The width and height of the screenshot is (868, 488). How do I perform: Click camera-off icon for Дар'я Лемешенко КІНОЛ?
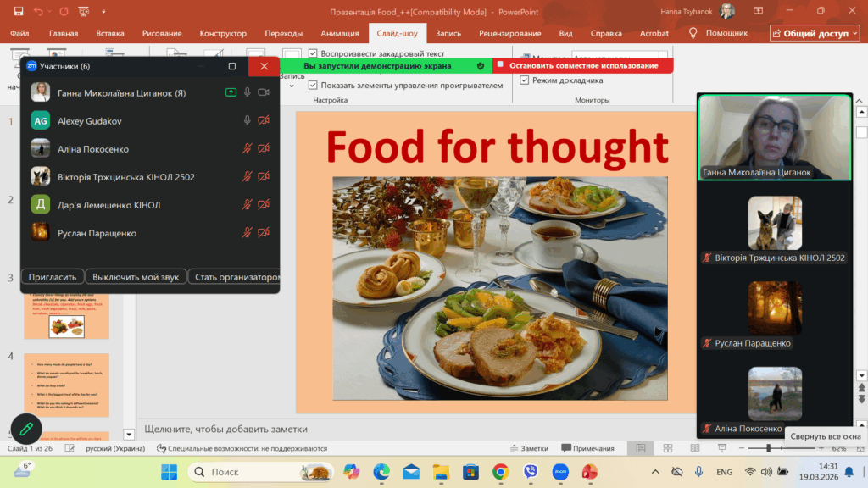[264, 205]
